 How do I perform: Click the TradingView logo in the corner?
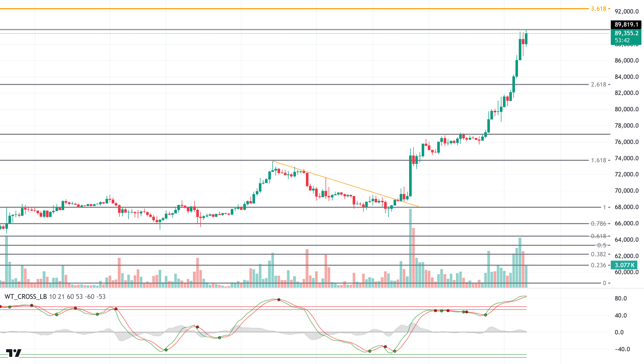pos(14,353)
